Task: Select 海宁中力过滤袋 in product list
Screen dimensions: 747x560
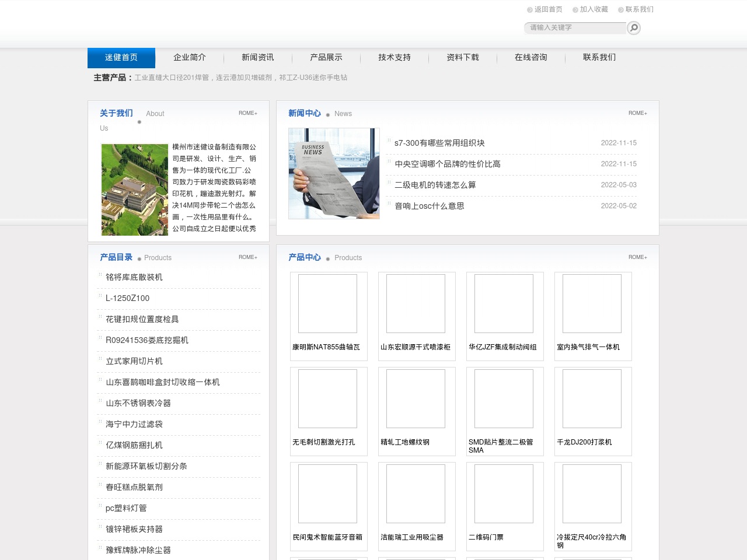Action: [134, 425]
